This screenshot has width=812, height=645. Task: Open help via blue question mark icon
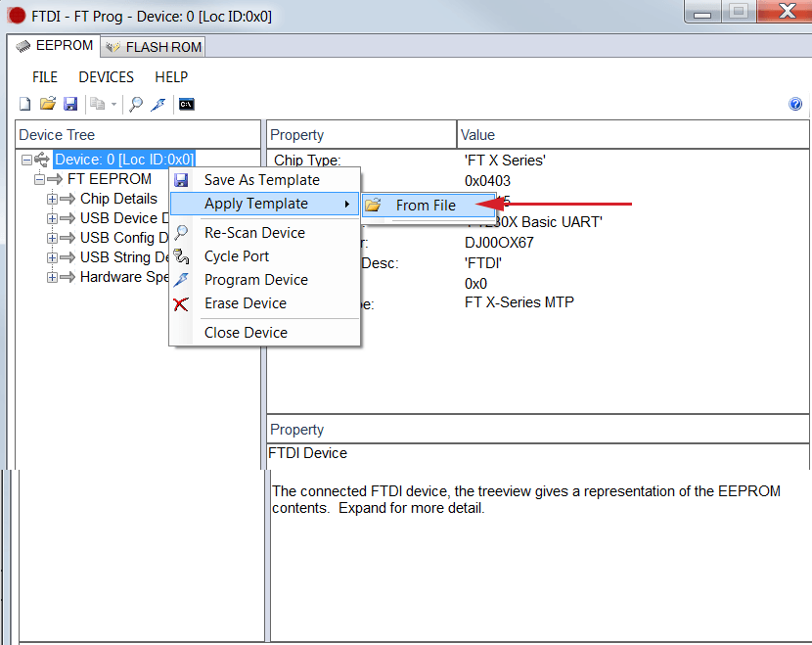pos(795,104)
